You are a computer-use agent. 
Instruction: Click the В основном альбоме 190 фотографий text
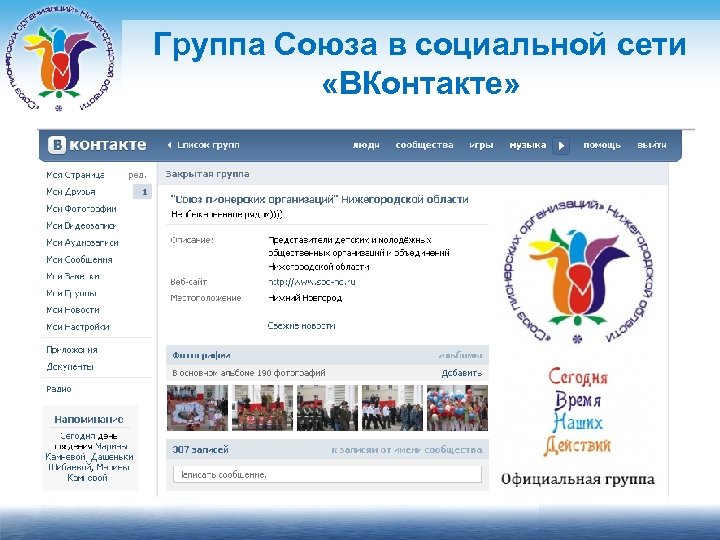pyautogui.click(x=249, y=373)
